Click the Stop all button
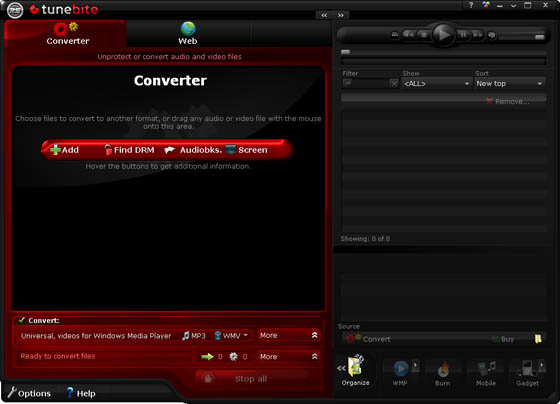560x404 pixels. coord(251,379)
